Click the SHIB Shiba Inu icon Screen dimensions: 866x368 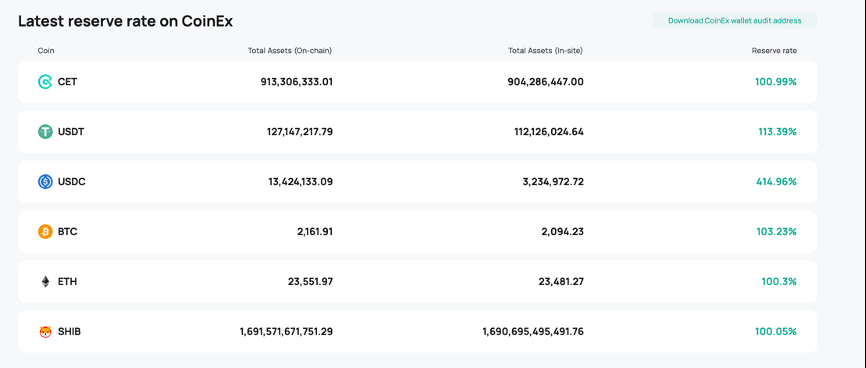point(45,332)
